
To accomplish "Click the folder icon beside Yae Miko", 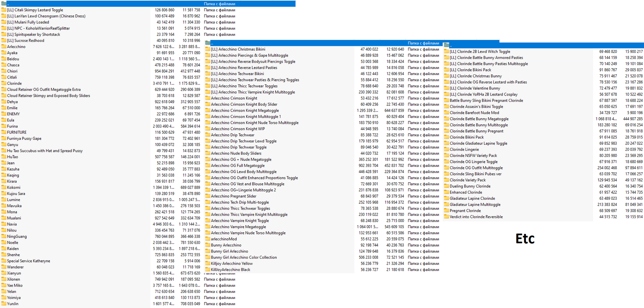I will 4,285.
